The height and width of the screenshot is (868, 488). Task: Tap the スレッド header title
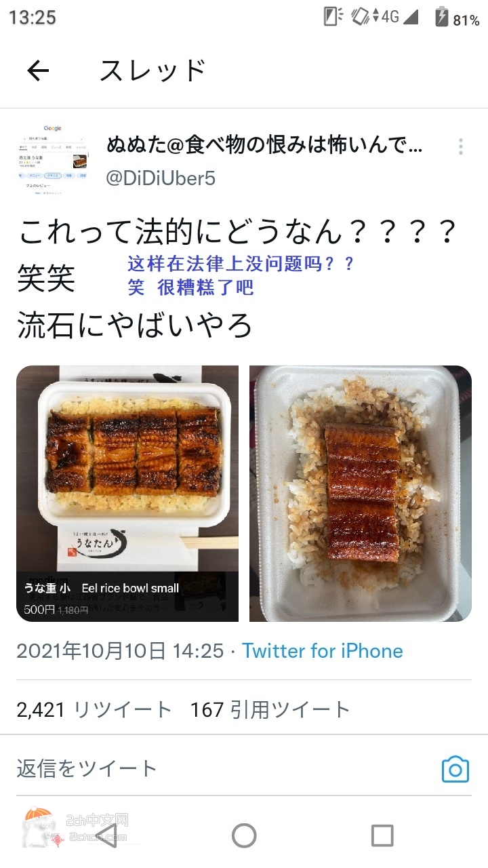coord(152,71)
